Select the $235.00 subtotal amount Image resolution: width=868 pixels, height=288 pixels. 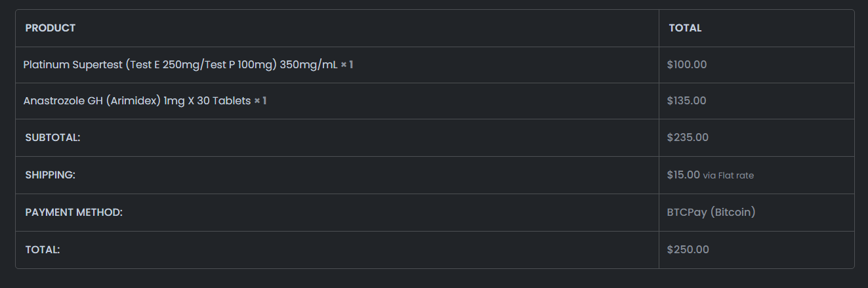[x=688, y=138]
